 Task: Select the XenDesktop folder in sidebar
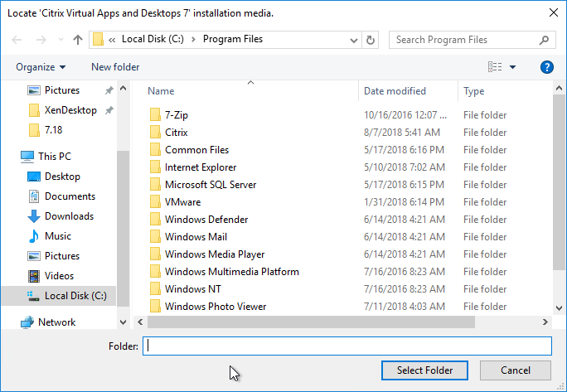(70, 110)
